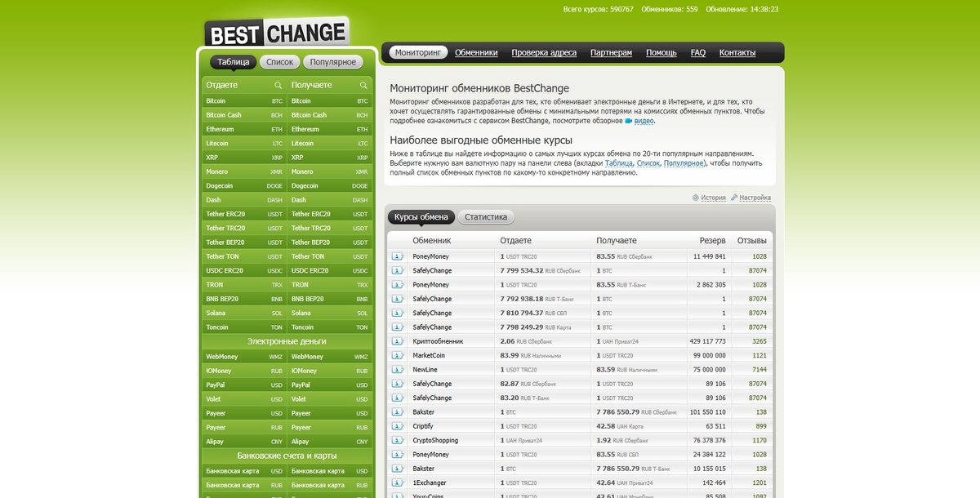Select Bitcoin in the Получаете column

pyautogui.click(x=330, y=101)
